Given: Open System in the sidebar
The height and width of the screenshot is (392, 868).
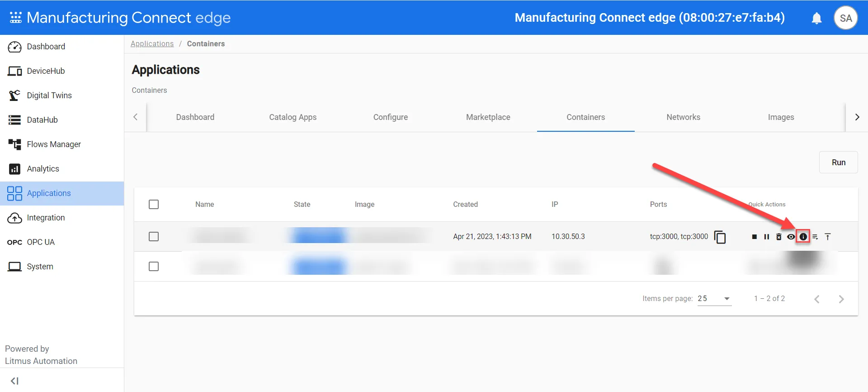Looking at the screenshot, I should pos(62,267).
